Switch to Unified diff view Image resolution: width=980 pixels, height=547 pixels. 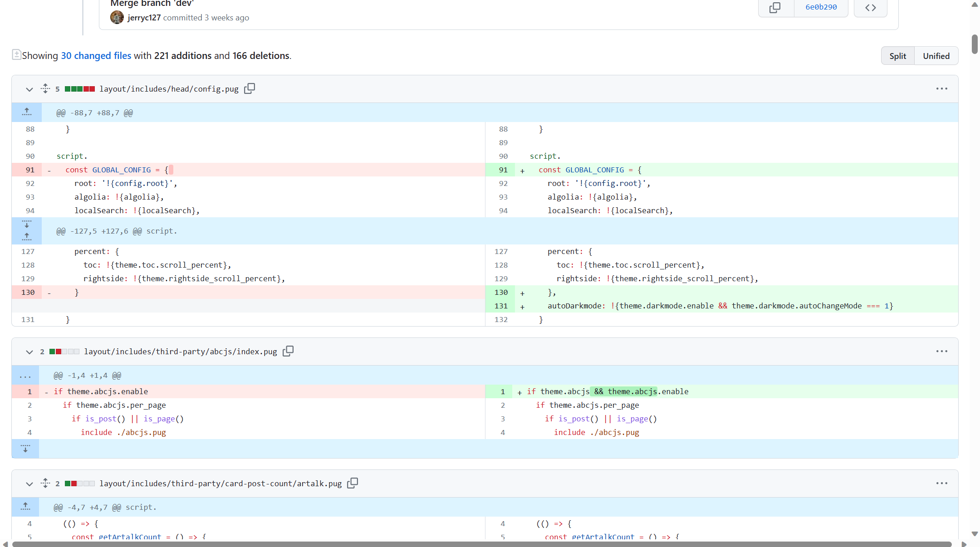pos(936,55)
